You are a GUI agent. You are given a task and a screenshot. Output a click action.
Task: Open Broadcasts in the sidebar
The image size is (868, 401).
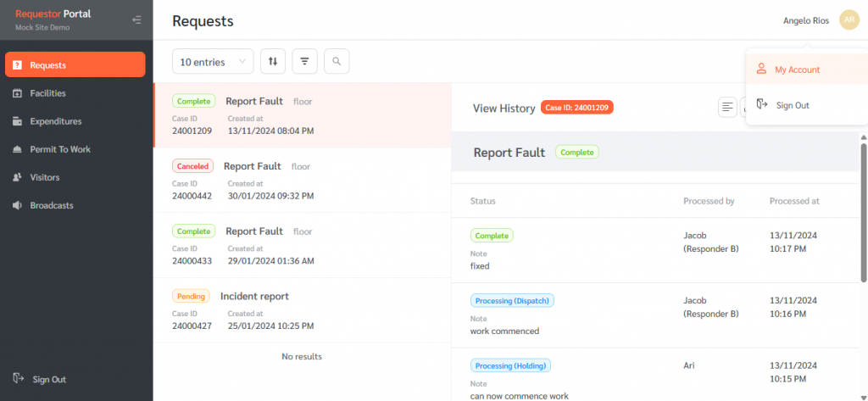(x=51, y=205)
